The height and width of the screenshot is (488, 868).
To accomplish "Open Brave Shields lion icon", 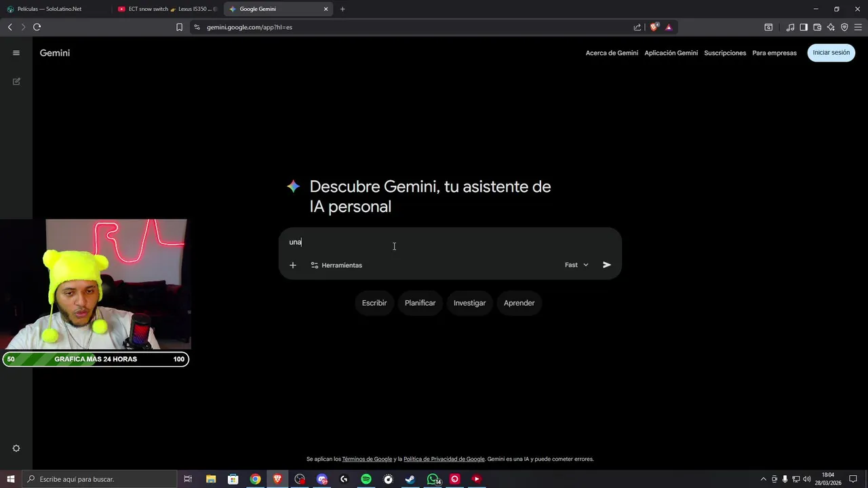I will [654, 27].
